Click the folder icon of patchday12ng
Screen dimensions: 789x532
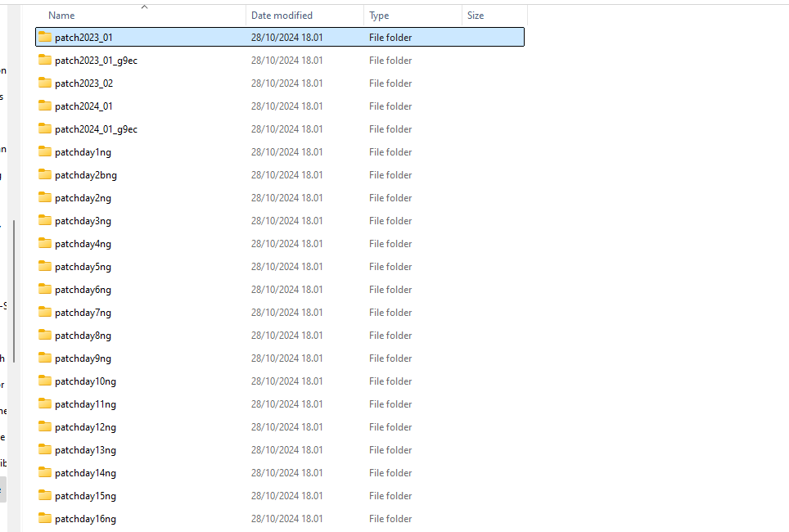[45, 426]
